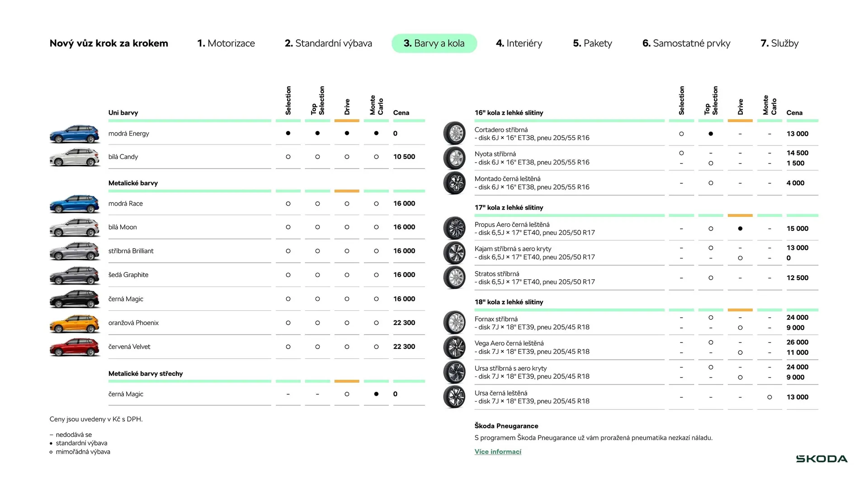868x488 pixels.
Task: Click the 'Uni barvy' heading
Action: pos(123,113)
